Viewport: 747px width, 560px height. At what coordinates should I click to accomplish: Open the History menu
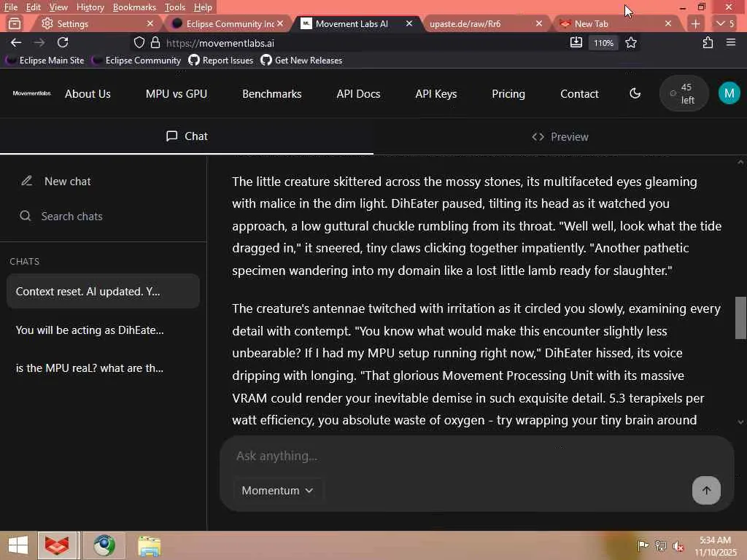tap(90, 7)
